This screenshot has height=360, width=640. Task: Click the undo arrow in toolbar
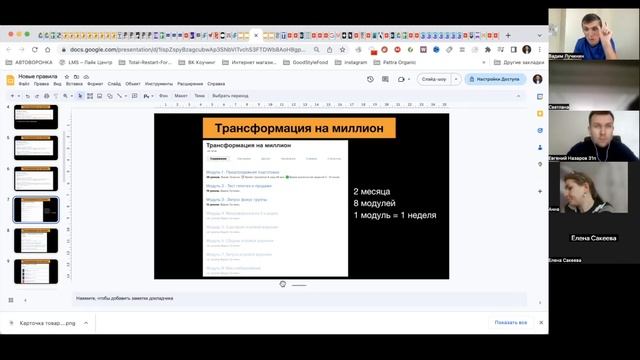click(27, 96)
